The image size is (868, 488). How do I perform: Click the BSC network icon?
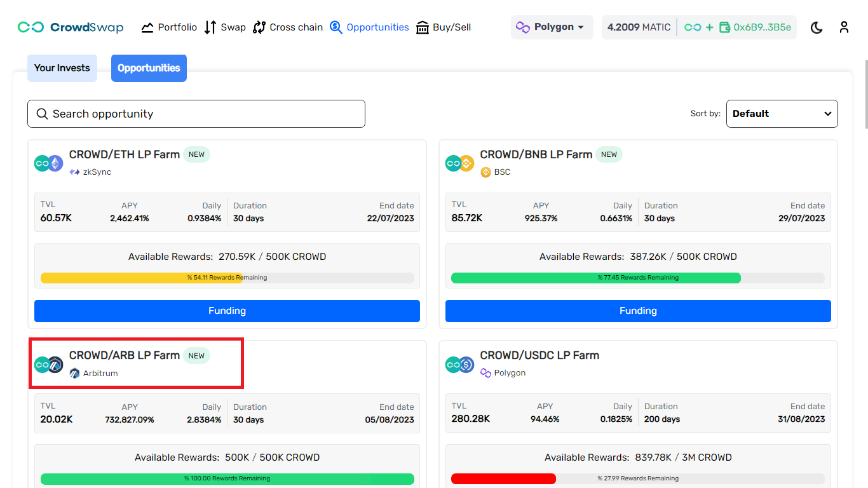tap(485, 172)
